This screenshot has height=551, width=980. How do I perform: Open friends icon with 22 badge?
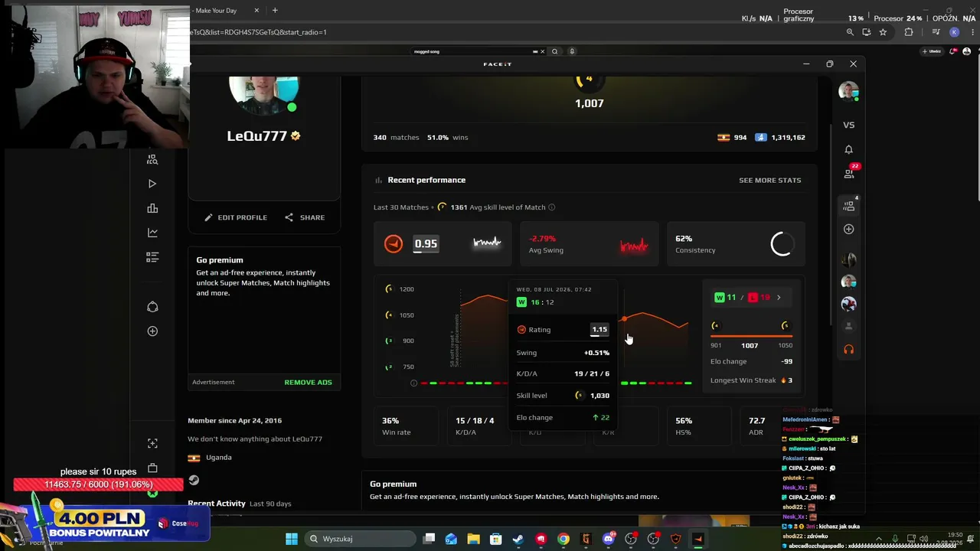tap(850, 172)
